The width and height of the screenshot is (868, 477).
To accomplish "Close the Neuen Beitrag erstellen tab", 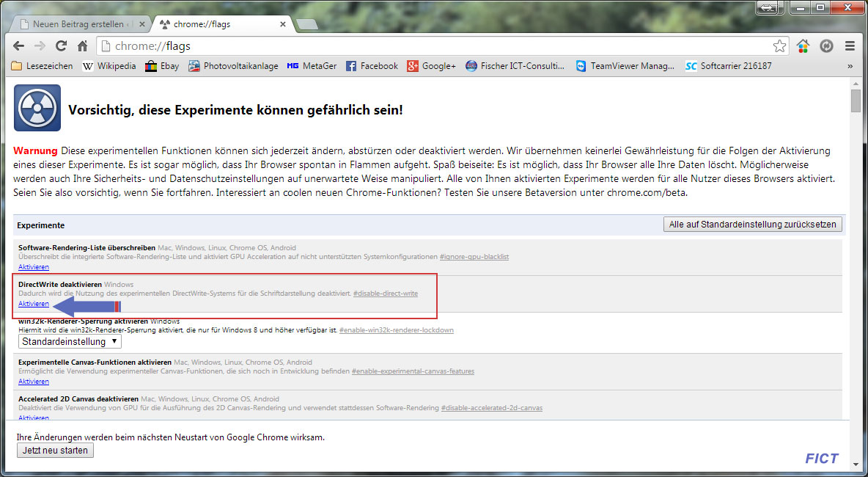I will (141, 24).
